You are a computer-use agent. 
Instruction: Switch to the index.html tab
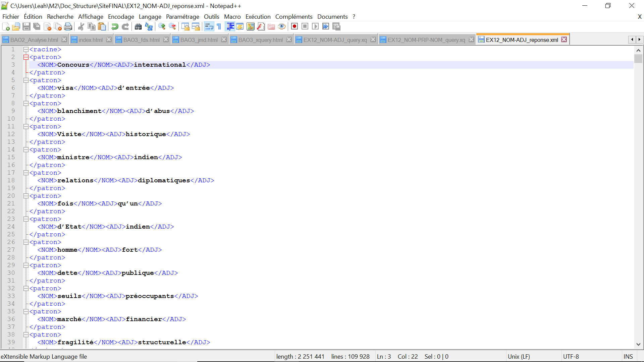91,40
